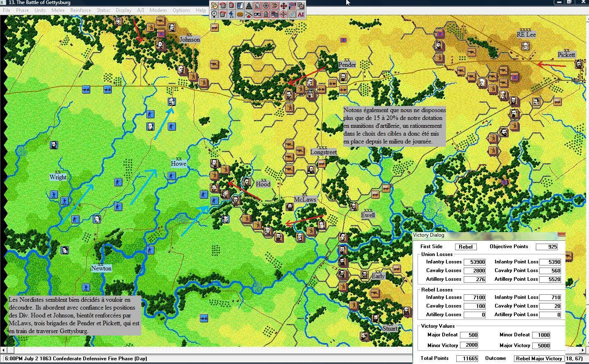Open the Modem menu
Image resolution: width=589 pixels, height=364 pixels.
pyautogui.click(x=158, y=10)
